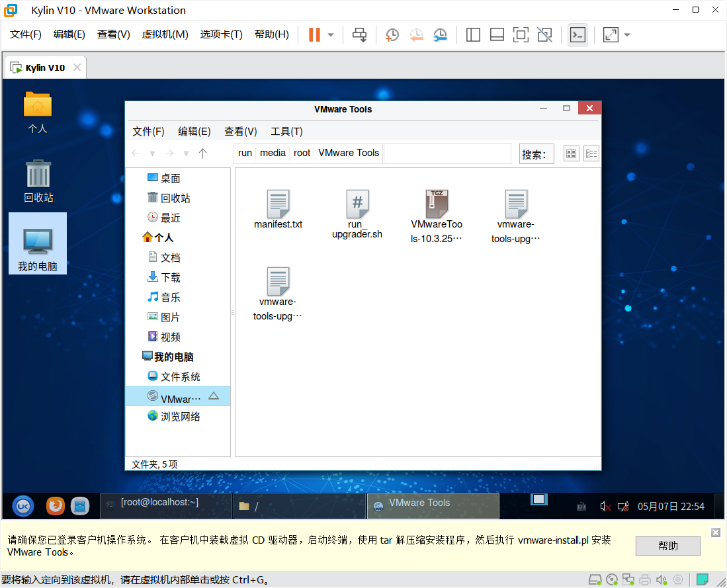This screenshot has width=727, height=588.
Task: Open full screen mode dropdown arrow
Action: click(626, 35)
